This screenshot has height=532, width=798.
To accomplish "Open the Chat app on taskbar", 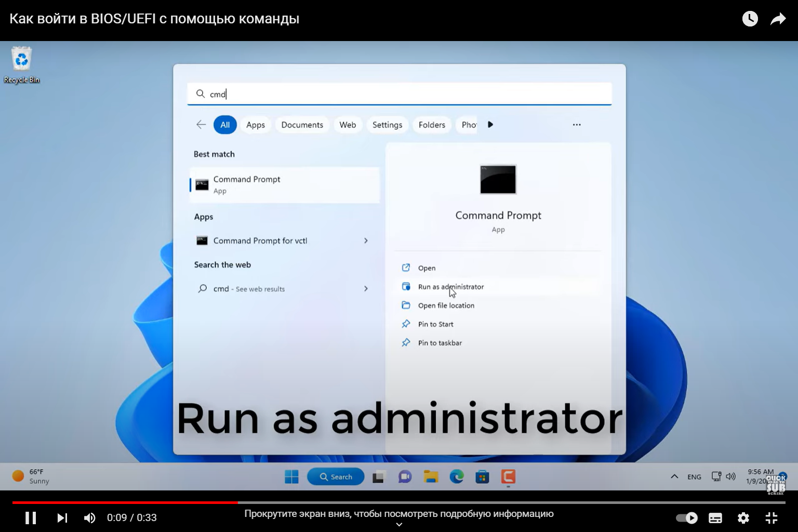I will [405, 476].
